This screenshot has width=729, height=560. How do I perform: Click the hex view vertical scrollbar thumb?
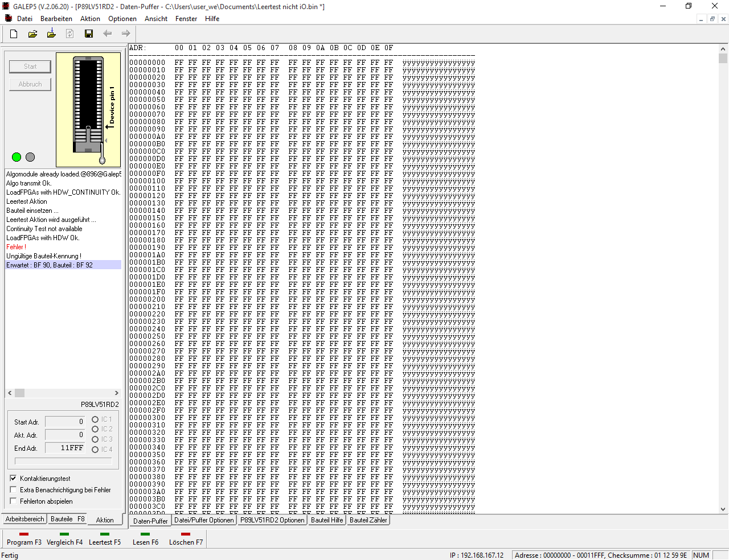(x=723, y=59)
